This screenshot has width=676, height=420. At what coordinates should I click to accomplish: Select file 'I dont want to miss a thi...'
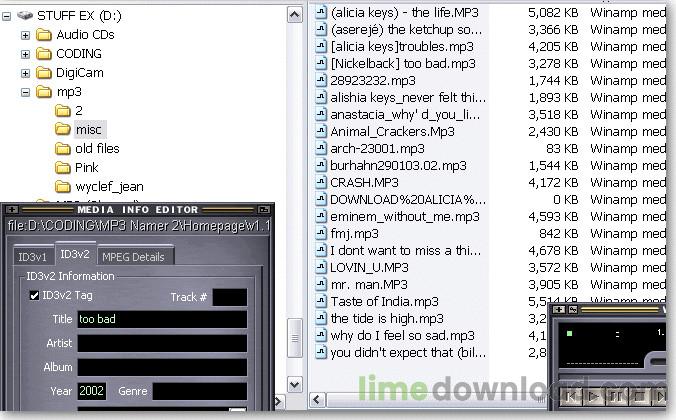click(405, 251)
